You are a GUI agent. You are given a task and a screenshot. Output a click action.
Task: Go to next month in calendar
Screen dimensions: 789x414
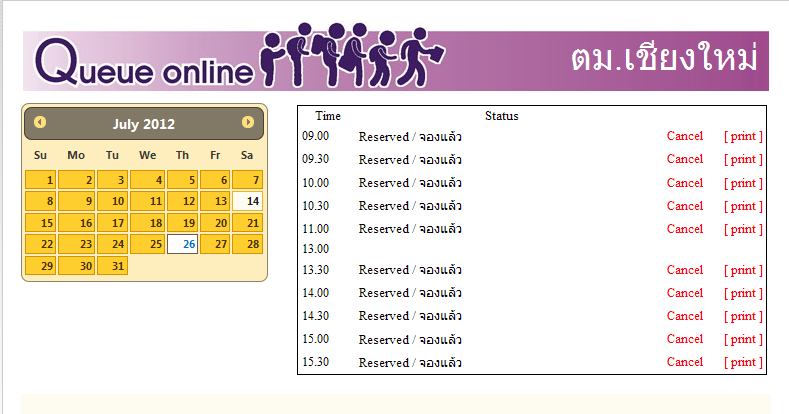248,122
